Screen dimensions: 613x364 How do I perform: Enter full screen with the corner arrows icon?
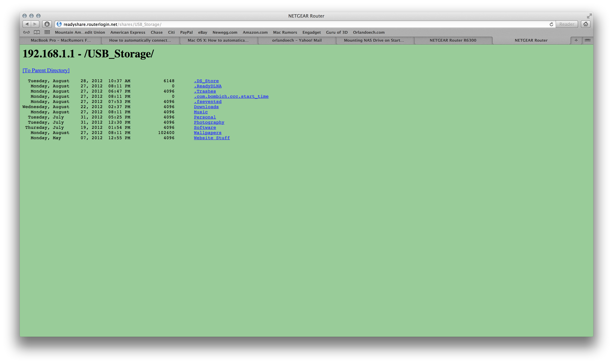[589, 16]
